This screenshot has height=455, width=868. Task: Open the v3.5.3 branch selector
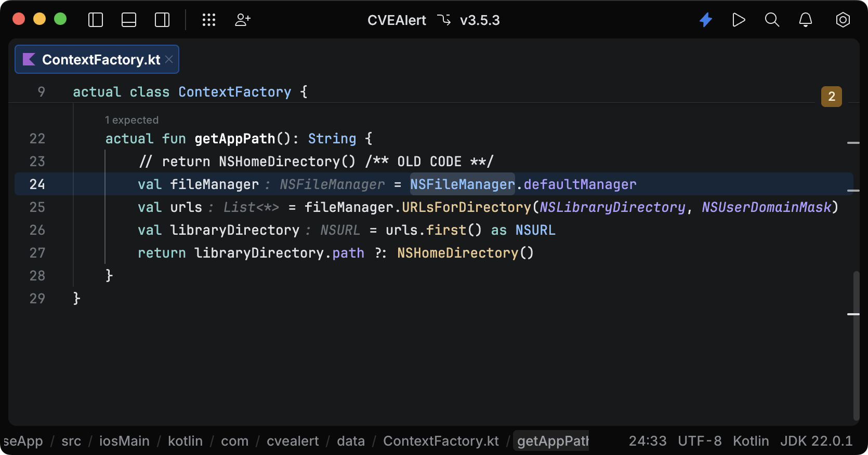pyautogui.click(x=480, y=20)
